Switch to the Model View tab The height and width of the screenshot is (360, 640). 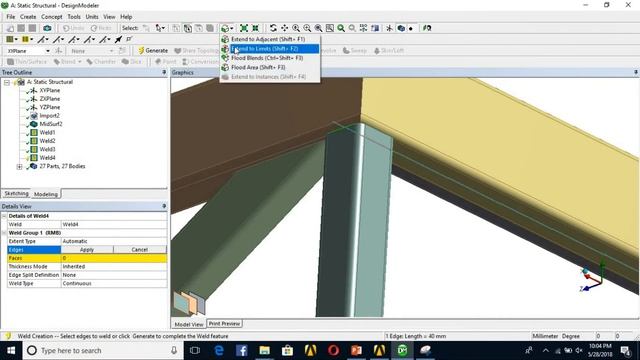point(189,324)
